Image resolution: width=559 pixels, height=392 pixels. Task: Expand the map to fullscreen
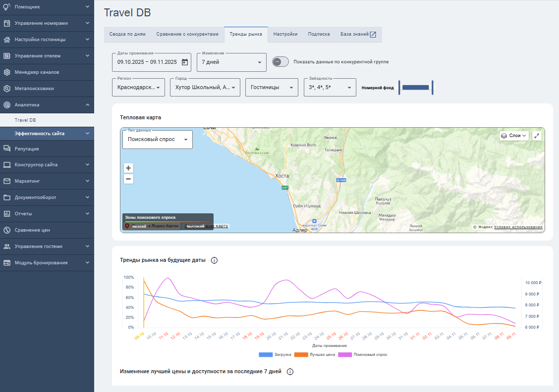point(537,136)
